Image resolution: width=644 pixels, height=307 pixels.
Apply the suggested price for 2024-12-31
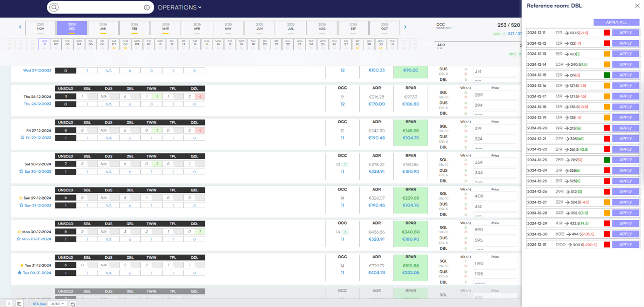625,245
